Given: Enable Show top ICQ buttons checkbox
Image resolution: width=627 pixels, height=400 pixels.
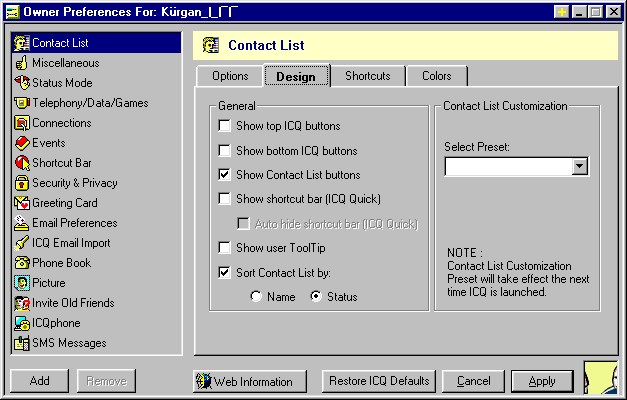Looking at the screenshot, I should click(x=224, y=126).
